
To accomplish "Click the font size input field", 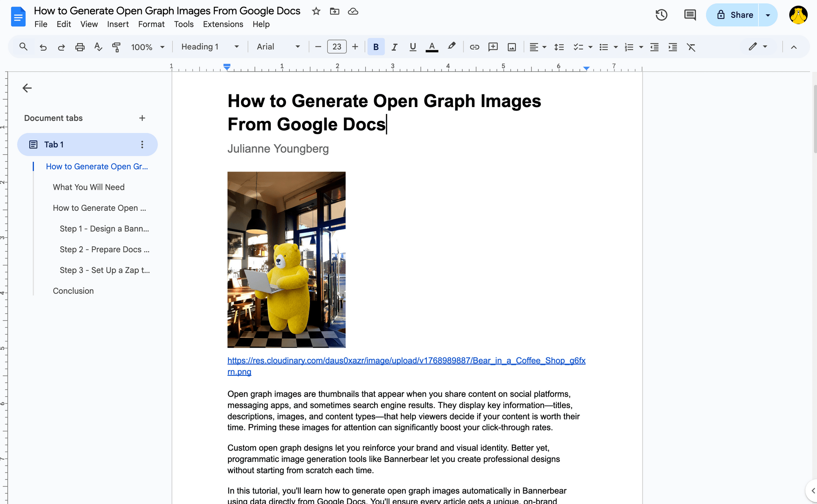I will pyautogui.click(x=337, y=47).
